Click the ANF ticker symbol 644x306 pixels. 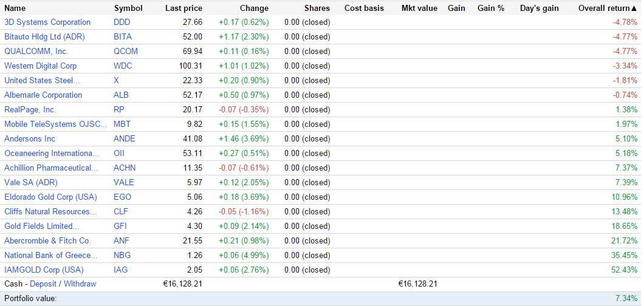122,241
